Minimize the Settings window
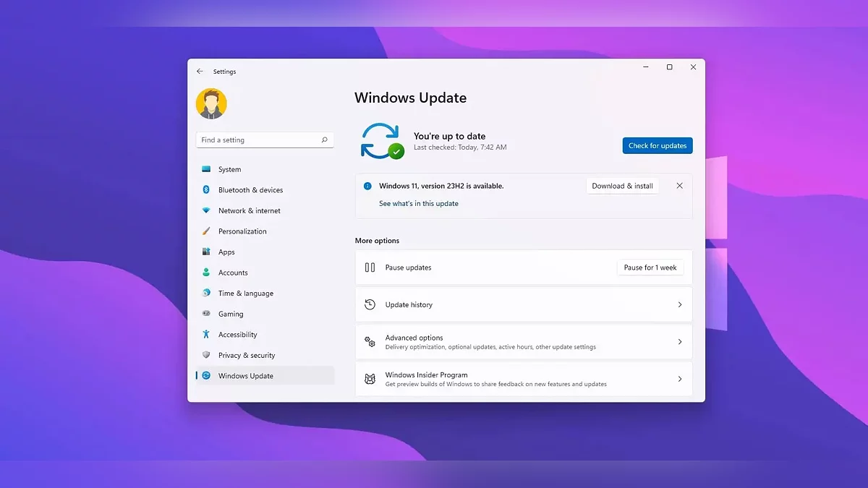 point(646,67)
